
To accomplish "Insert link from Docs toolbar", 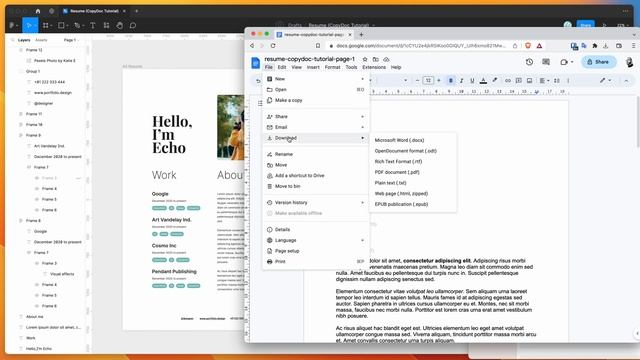I will [508, 81].
